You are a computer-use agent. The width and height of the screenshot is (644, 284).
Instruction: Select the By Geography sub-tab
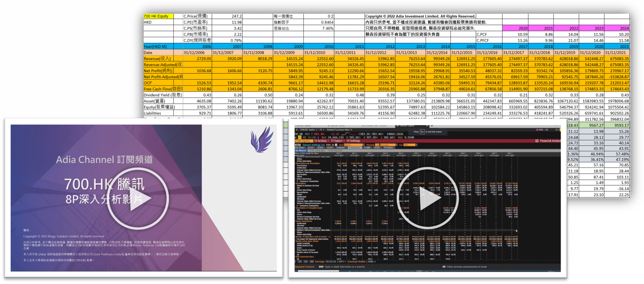click(x=317, y=151)
